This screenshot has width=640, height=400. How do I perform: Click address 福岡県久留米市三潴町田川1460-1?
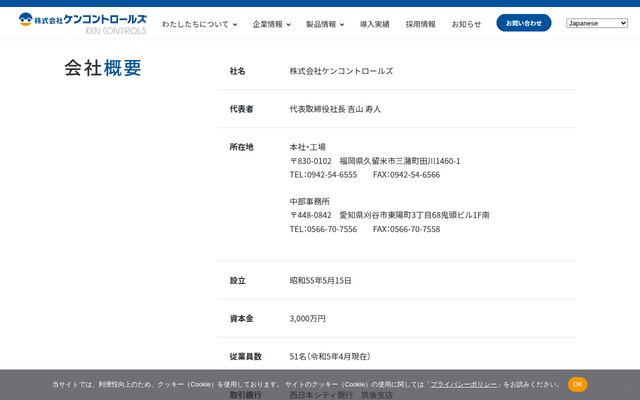[400, 161]
